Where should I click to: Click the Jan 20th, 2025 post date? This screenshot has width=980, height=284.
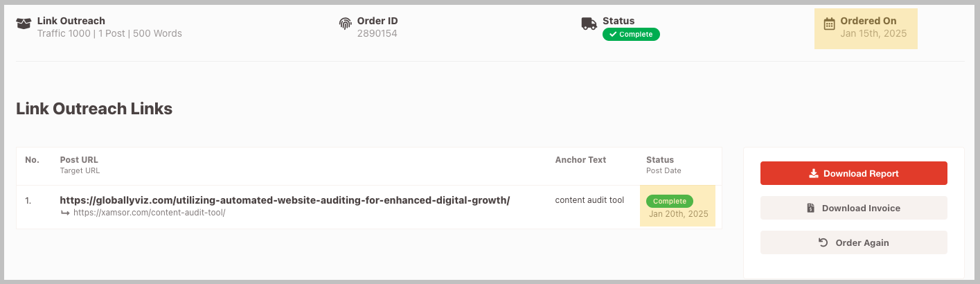678,214
